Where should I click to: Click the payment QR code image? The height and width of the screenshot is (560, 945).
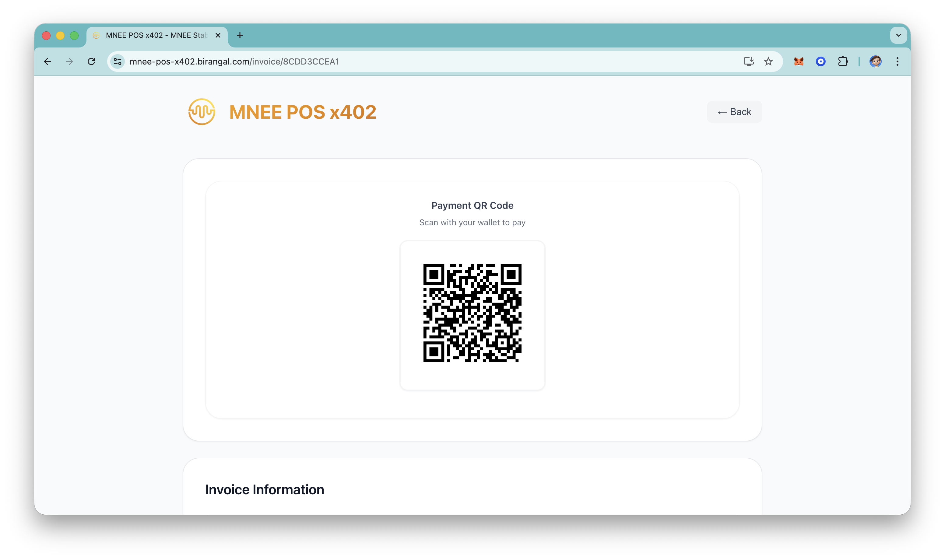point(472,313)
